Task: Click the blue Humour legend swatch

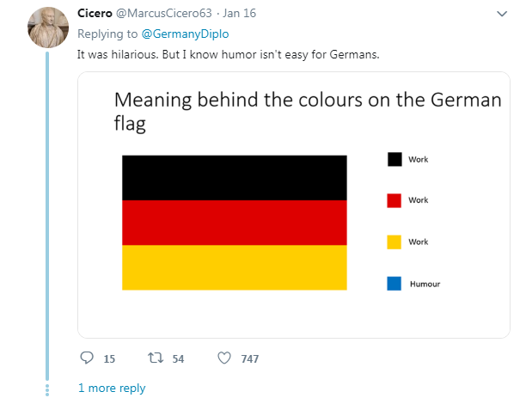Action: pyautogui.click(x=394, y=284)
